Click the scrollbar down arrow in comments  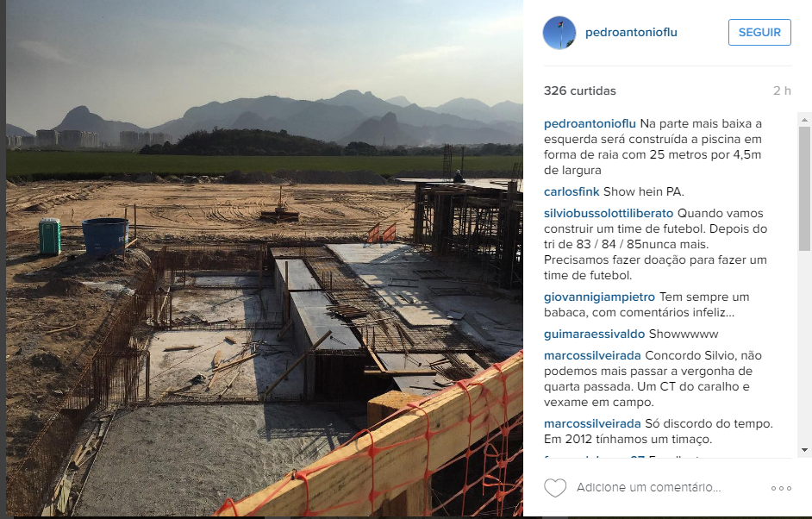pyautogui.click(x=804, y=450)
